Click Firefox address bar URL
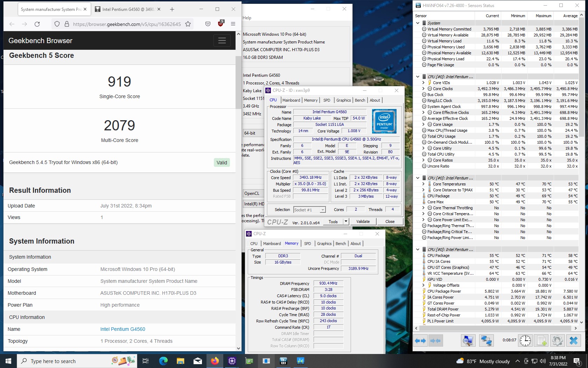The image size is (588, 368). (x=127, y=24)
